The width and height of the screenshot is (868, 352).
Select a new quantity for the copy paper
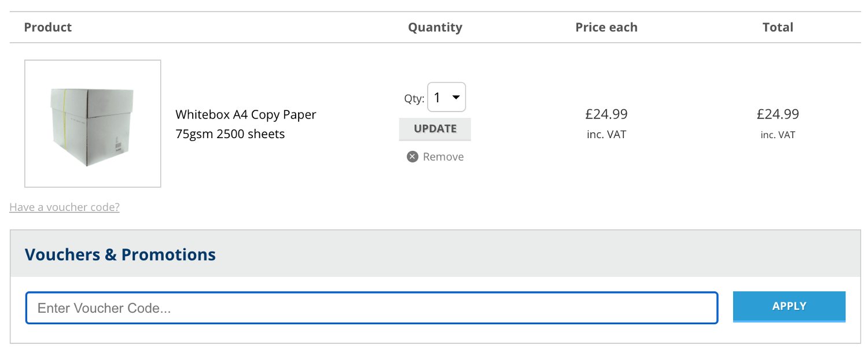pyautogui.click(x=446, y=97)
